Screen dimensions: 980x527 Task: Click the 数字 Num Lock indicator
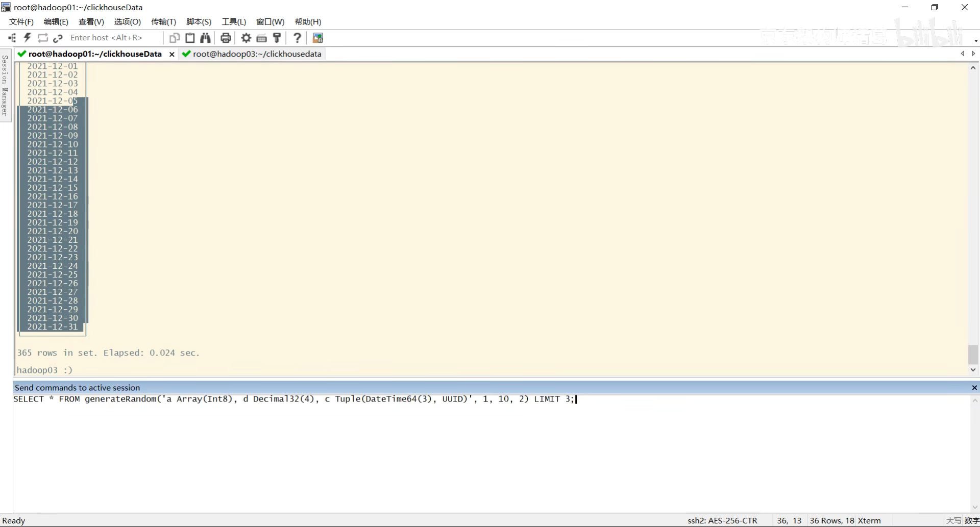tap(972, 521)
